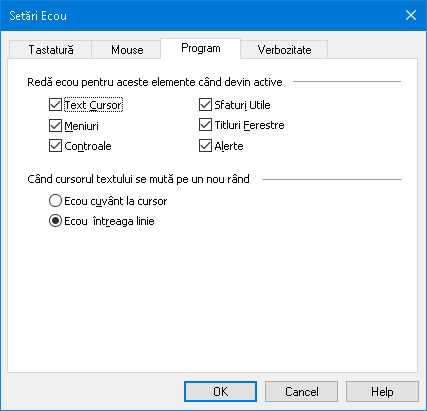Confirm settings with the OK button

pos(220,392)
